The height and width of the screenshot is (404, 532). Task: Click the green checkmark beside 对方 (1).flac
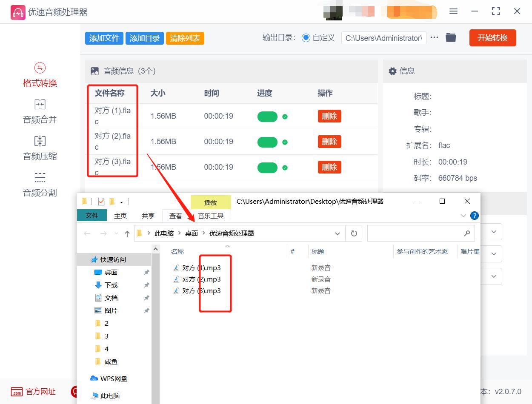[285, 116]
